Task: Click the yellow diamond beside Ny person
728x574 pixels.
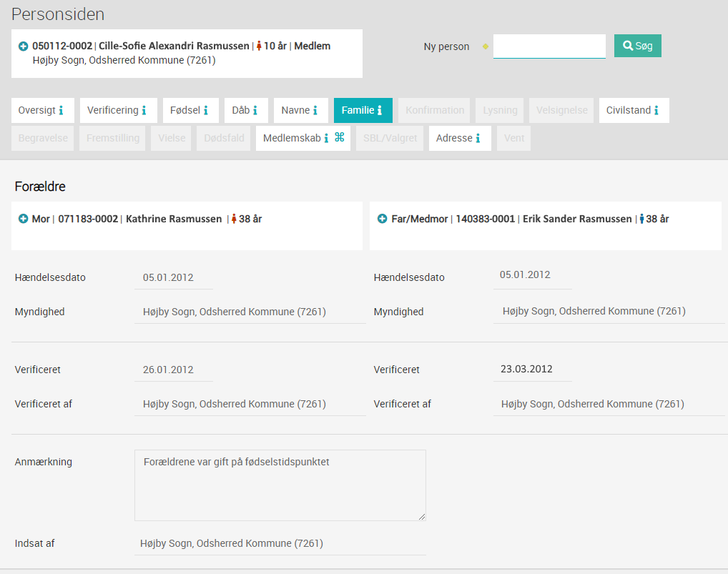Action: coord(485,46)
